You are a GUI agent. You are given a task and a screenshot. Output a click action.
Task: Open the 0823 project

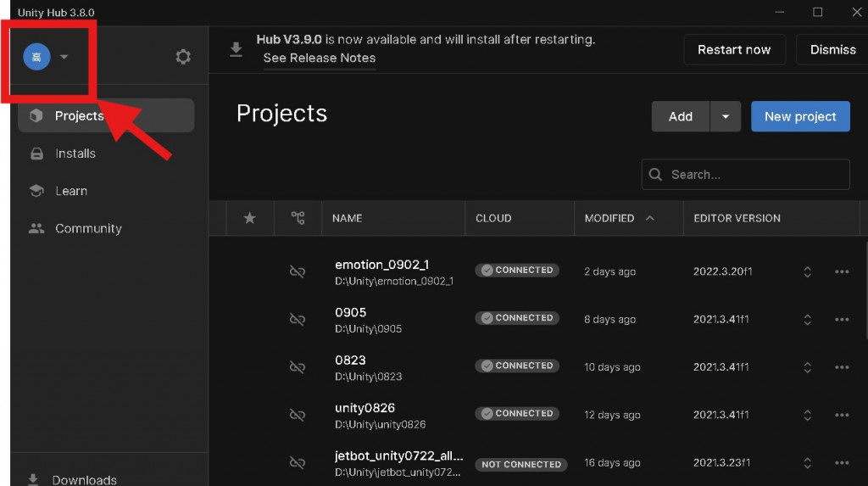[350, 360]
